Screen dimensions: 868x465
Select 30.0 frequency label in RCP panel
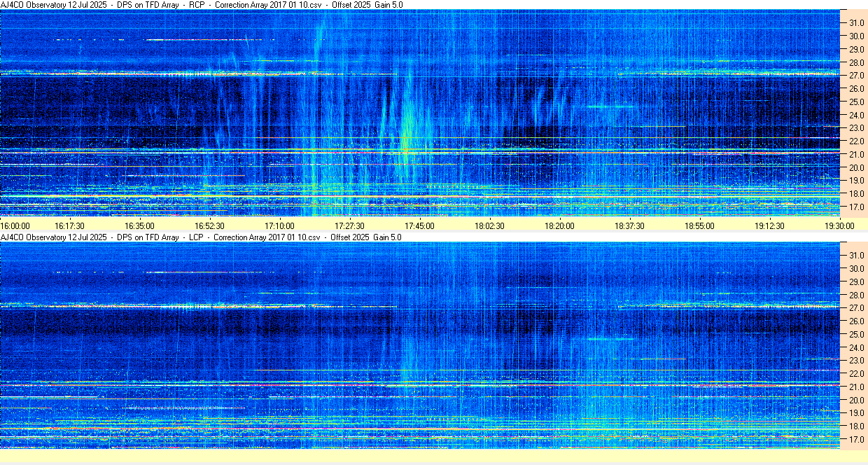tap(856, 36)
